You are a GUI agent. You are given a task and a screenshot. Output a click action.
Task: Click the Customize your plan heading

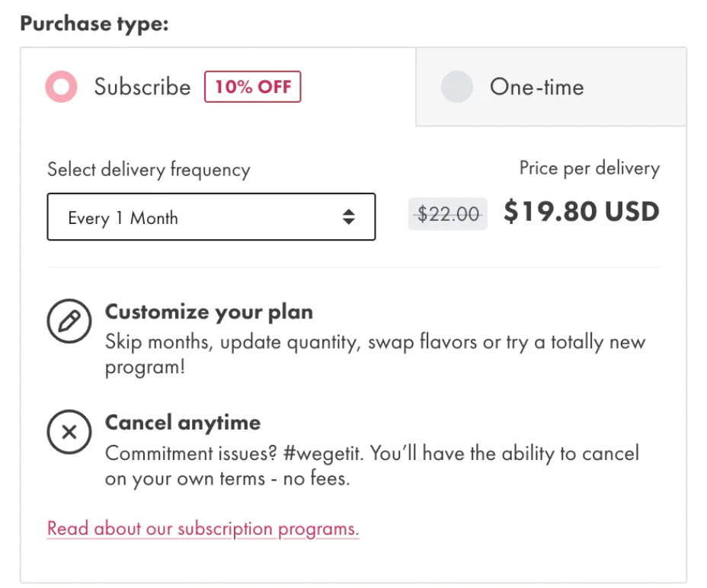(x=209, y=312)
